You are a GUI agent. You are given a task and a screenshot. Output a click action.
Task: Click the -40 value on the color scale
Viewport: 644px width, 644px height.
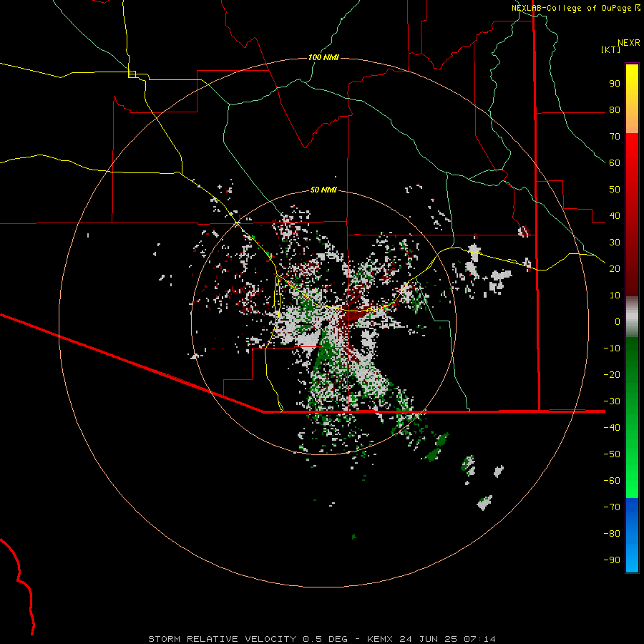(x=612, y=428)
